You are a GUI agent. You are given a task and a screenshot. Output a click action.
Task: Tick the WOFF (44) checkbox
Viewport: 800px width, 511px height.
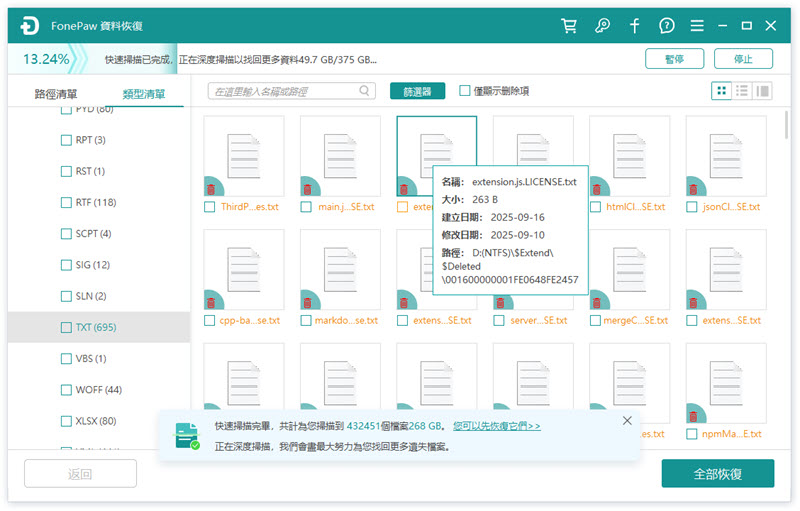(66, 390)
